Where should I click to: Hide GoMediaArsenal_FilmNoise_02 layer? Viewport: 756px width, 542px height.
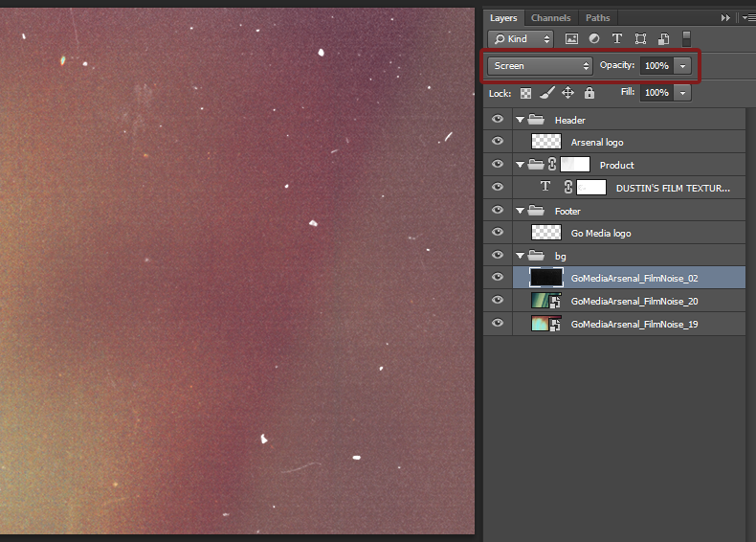pyautogui.click(x=498, y=277)
